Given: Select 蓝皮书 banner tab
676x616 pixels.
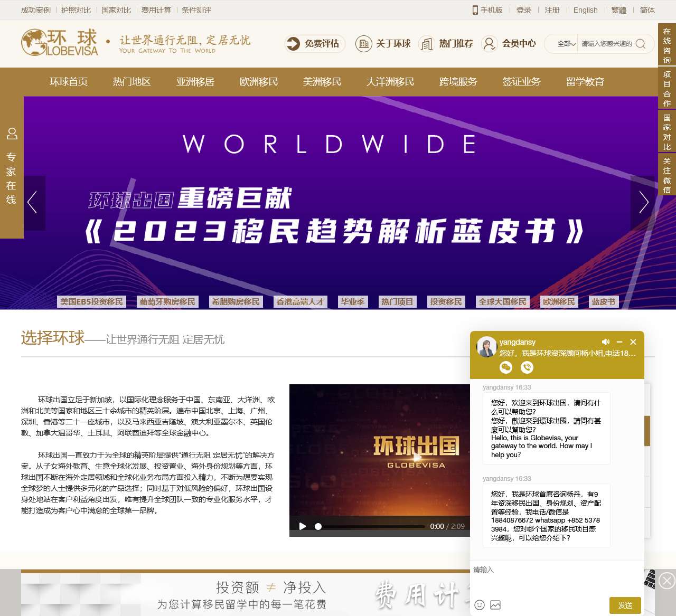Looking at the screenshot, I should 604,302.
